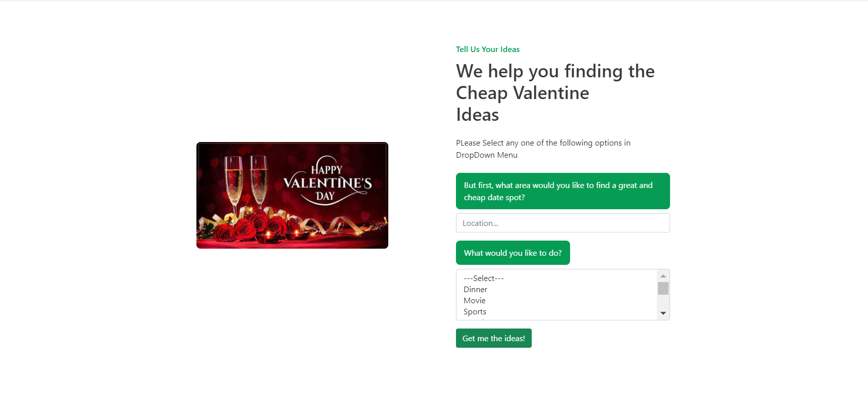Select Sports in the activity listbox
This screenshot has width=868, height=420.
click(x=475, y=312)
